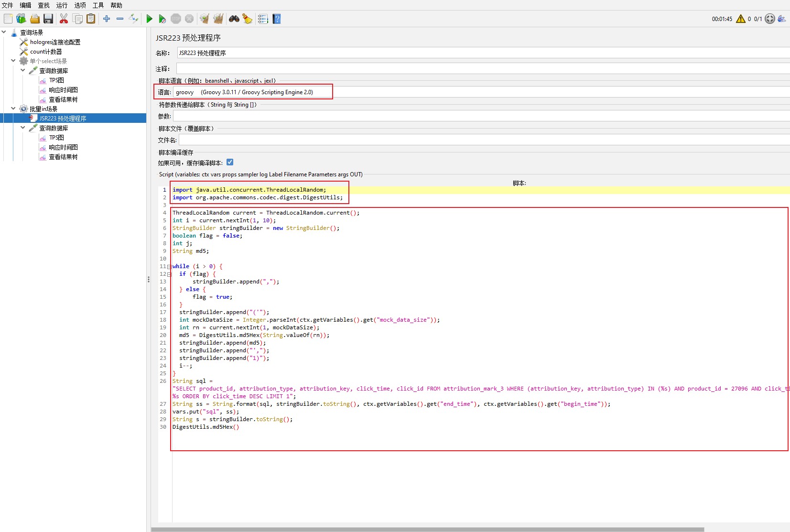Click the Cut scissors icon
Screen dimensions: 790x532
(64, 19)
